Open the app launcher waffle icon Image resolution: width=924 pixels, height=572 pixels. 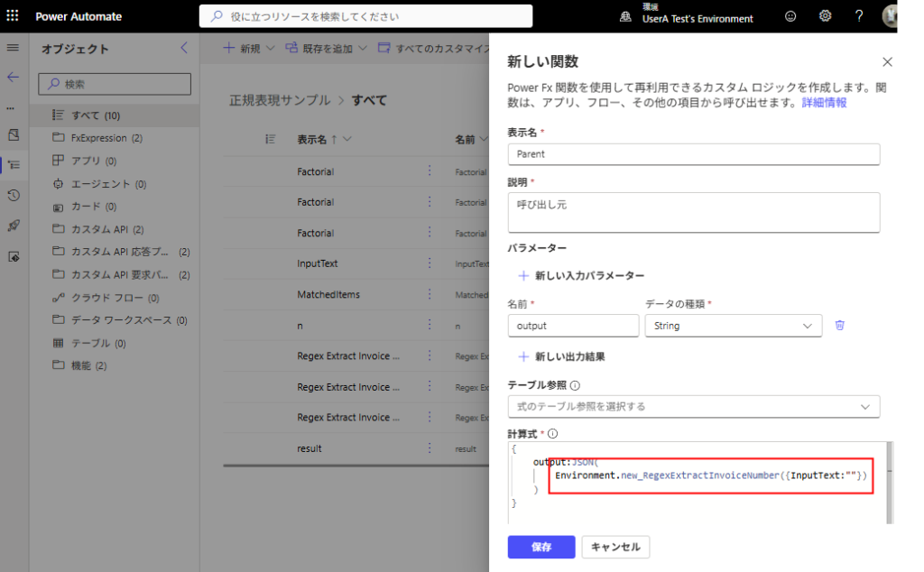coord(13,16)
